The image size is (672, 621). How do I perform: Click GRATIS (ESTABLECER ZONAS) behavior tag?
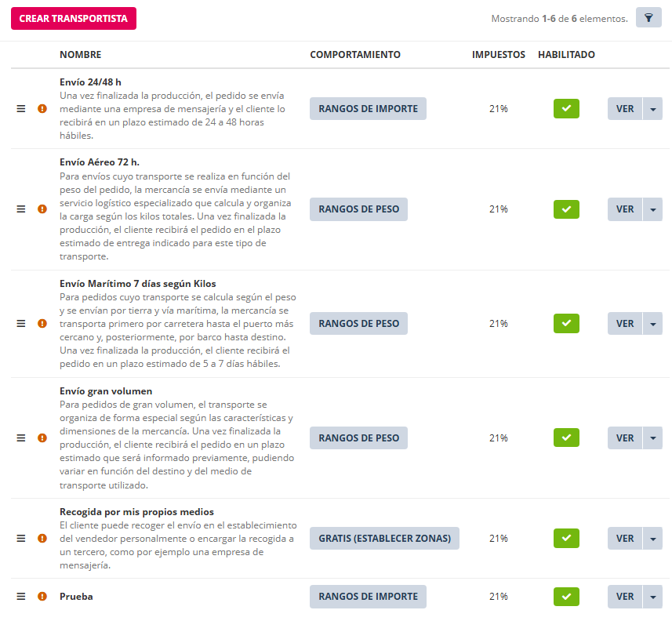384,539
